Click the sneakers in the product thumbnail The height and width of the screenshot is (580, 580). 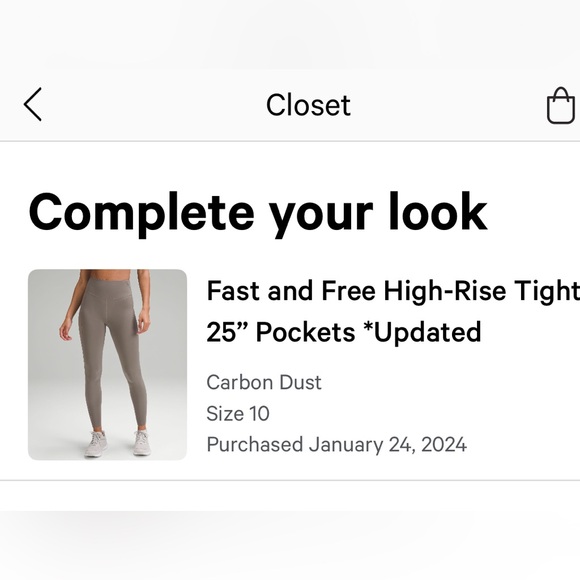pyautogui.click(x=117, y=442)
